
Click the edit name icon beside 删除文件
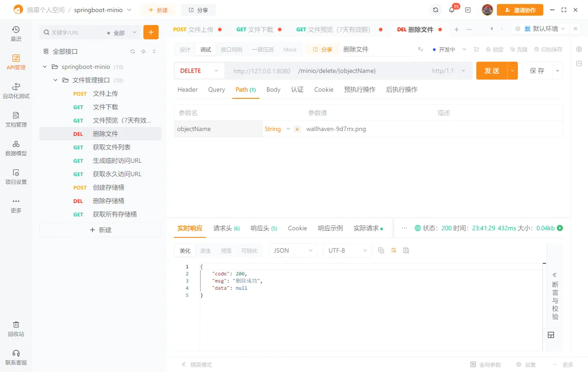click(420, 49)
